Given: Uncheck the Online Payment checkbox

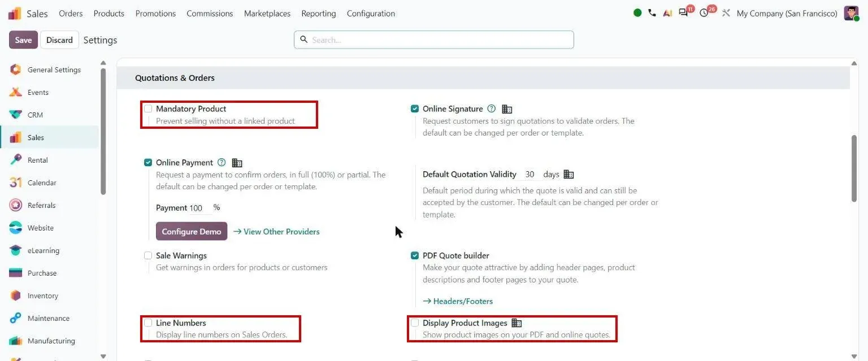Looking at the screenshot, I should (148, 162).
